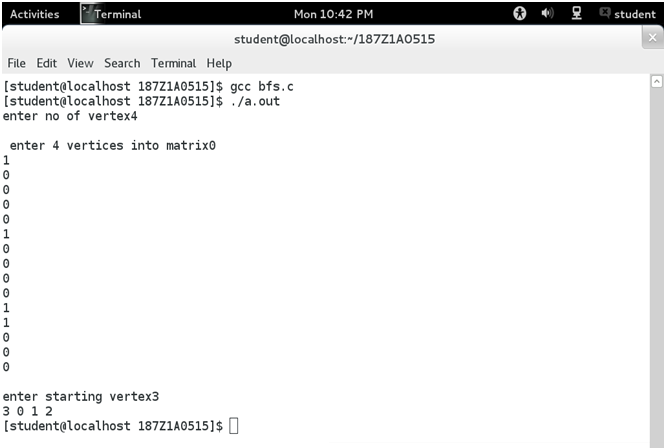666x448 pixels.
Task: Close the terminal window
Action: pyautogui.click(x=653, y=38)
